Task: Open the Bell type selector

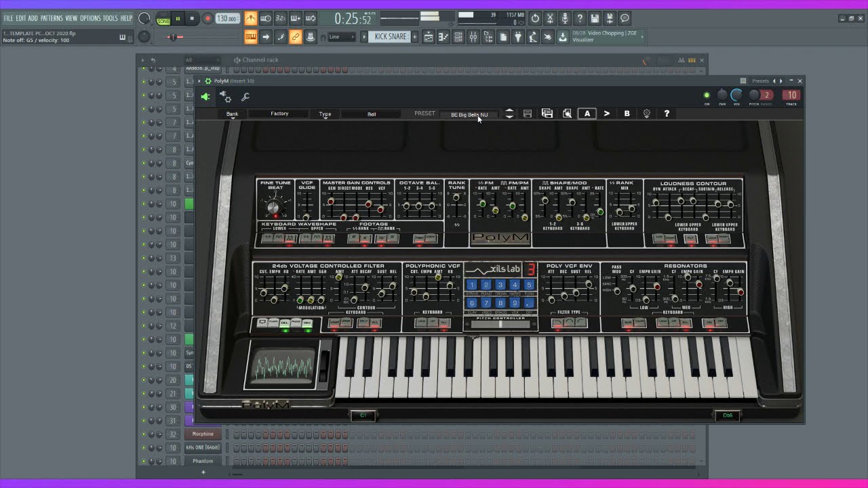Action: [x=372, y=114]
